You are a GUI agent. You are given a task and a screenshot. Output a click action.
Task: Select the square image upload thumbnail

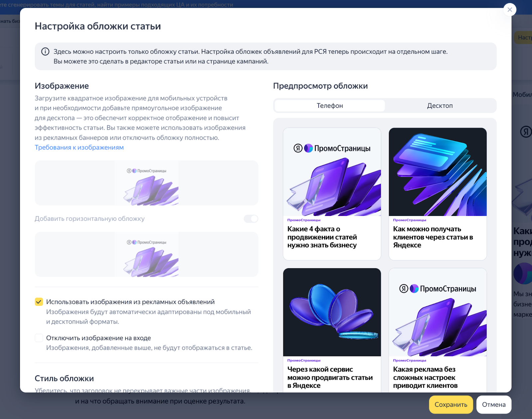point(147,183)
